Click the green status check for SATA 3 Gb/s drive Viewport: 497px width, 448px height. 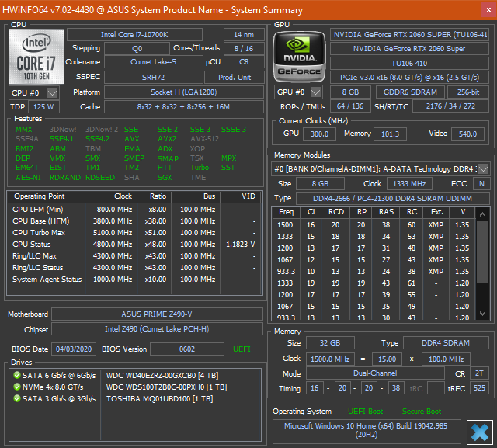tap(17, 398)
